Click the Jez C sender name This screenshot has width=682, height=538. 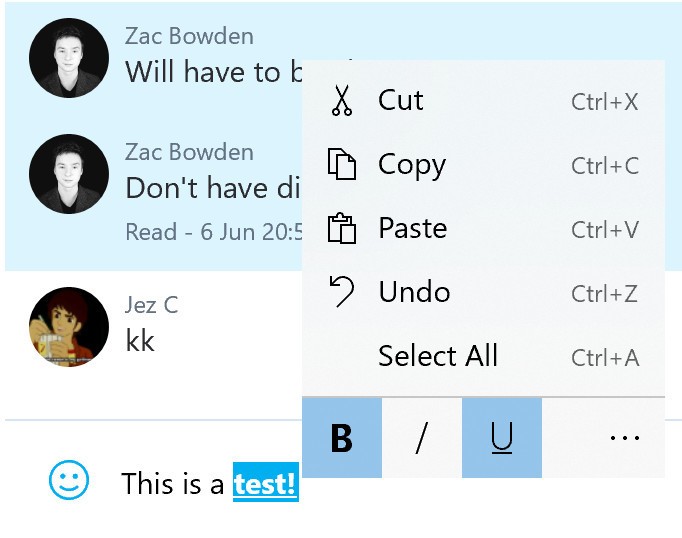tap(151, 304)
